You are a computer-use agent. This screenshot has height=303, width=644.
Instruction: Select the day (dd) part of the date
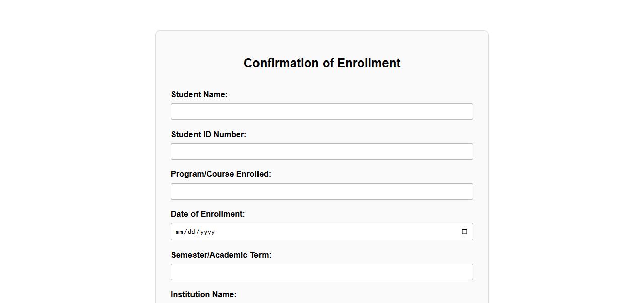tap(191, 232)
